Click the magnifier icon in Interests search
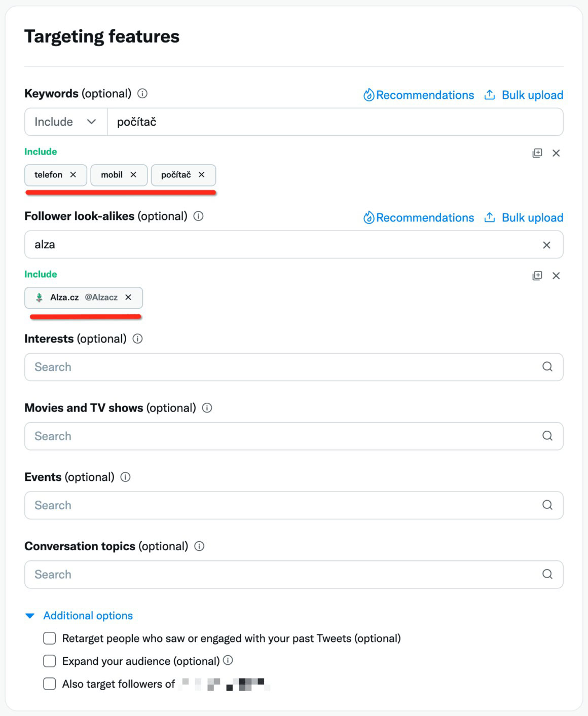Image resolution: width=588 pixels, height=716 pixels. tap(546, 366)
